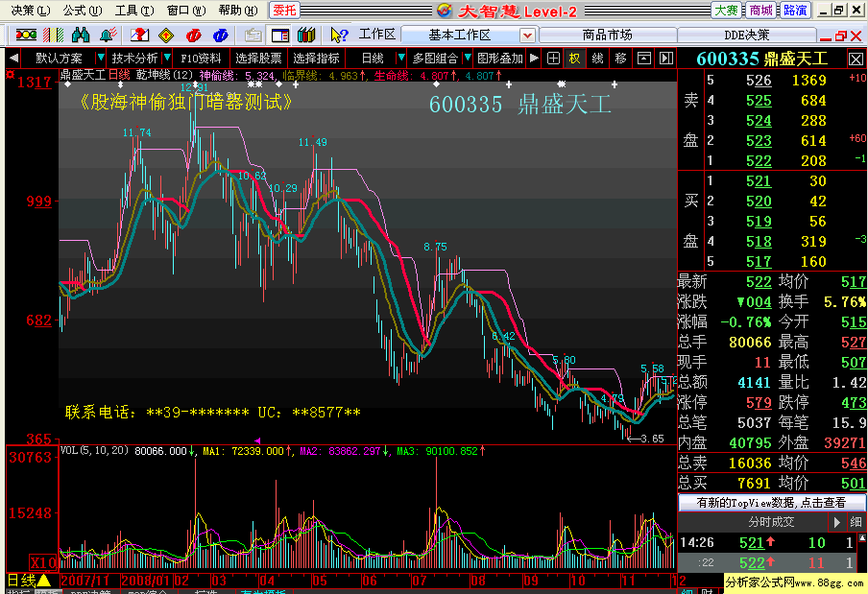868x594 pixels.
Task: Click 选择股票 button
Action: 258,59
